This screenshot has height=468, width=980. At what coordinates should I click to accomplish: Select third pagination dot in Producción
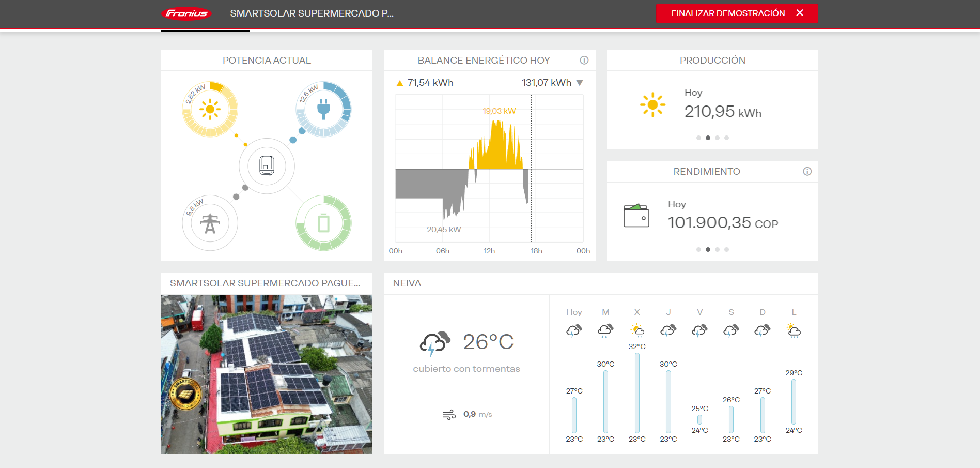tap(717, 138)
